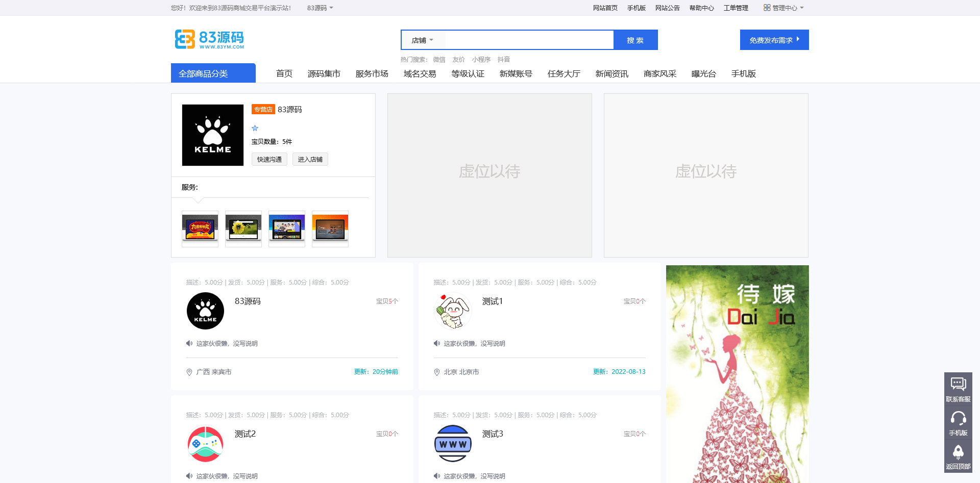Viewport: 980px width, 483px height.
Task: Open 新闻资讯 navigation item
Action: coord(612,73)
